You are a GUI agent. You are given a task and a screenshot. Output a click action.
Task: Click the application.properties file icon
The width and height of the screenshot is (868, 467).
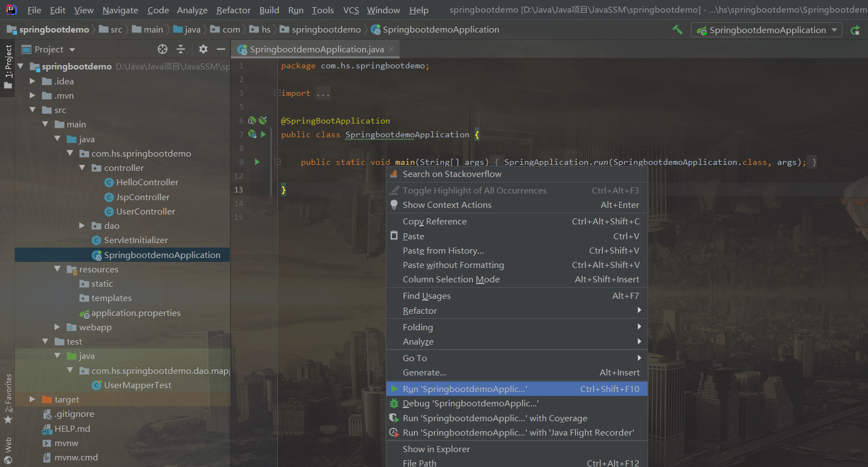coord(84,313)
